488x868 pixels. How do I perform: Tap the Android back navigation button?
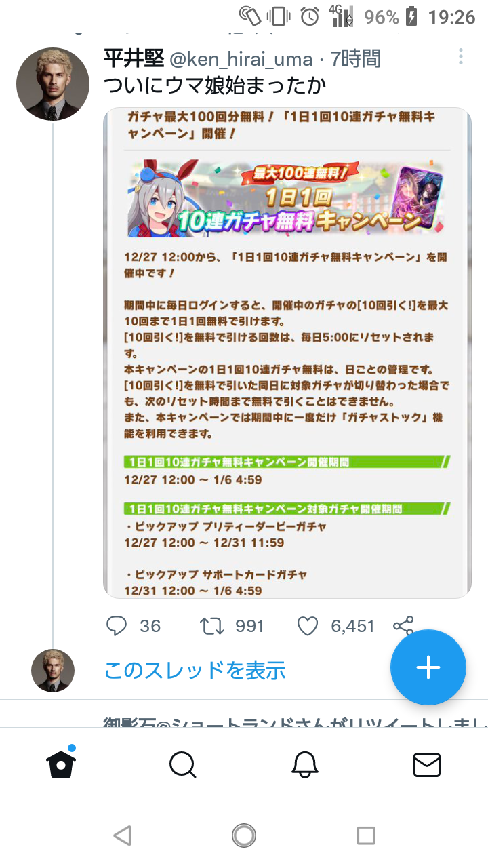pos(122,835)
